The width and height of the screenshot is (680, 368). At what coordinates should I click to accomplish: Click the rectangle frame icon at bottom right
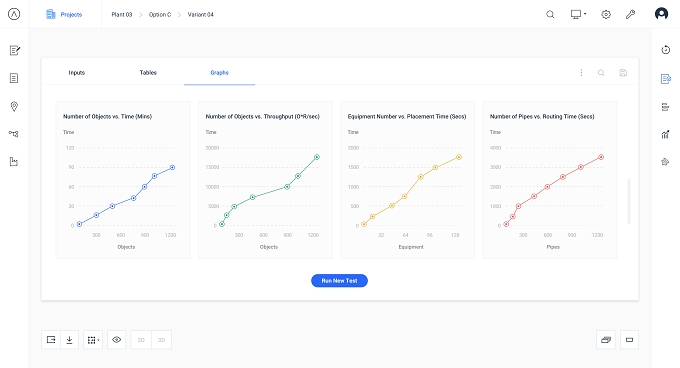click(x=629, y=339)
